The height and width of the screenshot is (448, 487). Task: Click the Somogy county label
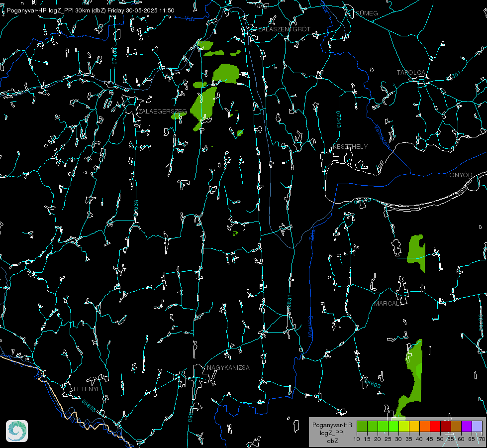coord(310,327)
